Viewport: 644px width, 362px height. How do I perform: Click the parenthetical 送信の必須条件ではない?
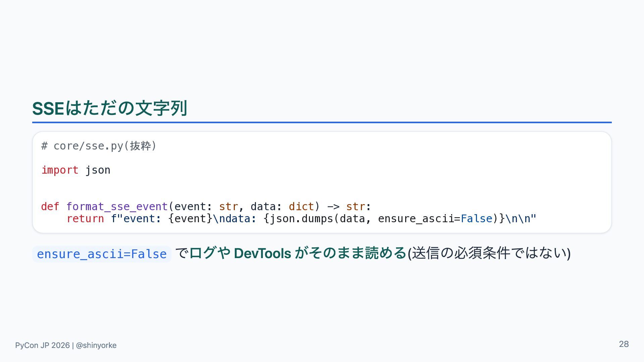489,253
